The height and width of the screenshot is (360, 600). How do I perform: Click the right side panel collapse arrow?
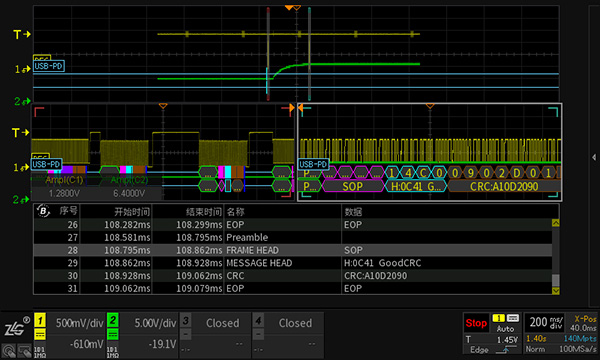594,157
